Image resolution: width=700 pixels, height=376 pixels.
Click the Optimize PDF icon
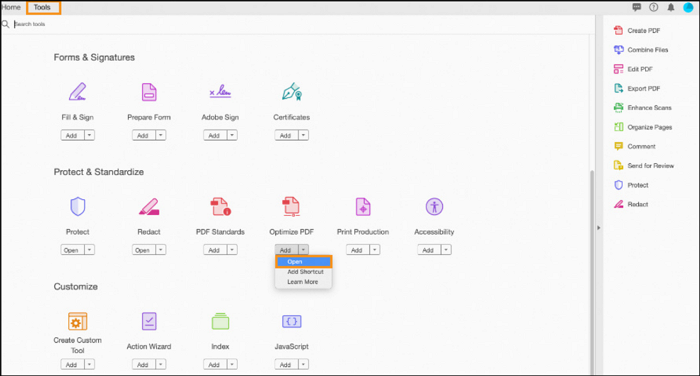291,206
